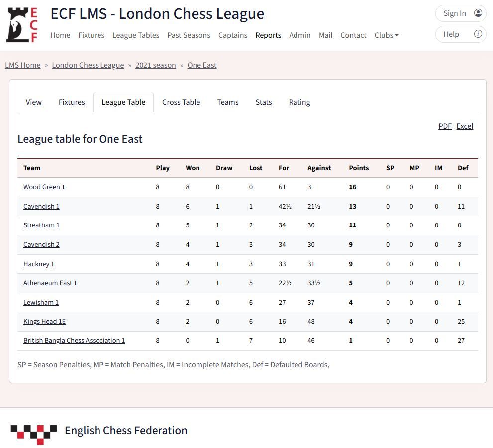
Task: Go to the LMS Home breadcrumb link
Action: point(23,65)
